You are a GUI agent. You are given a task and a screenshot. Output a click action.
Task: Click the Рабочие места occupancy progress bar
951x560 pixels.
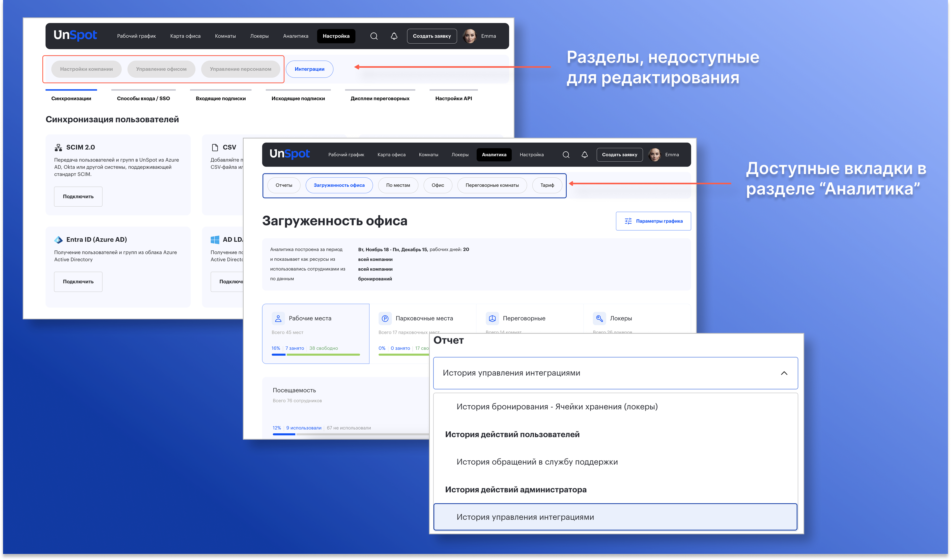pos(315,355)
